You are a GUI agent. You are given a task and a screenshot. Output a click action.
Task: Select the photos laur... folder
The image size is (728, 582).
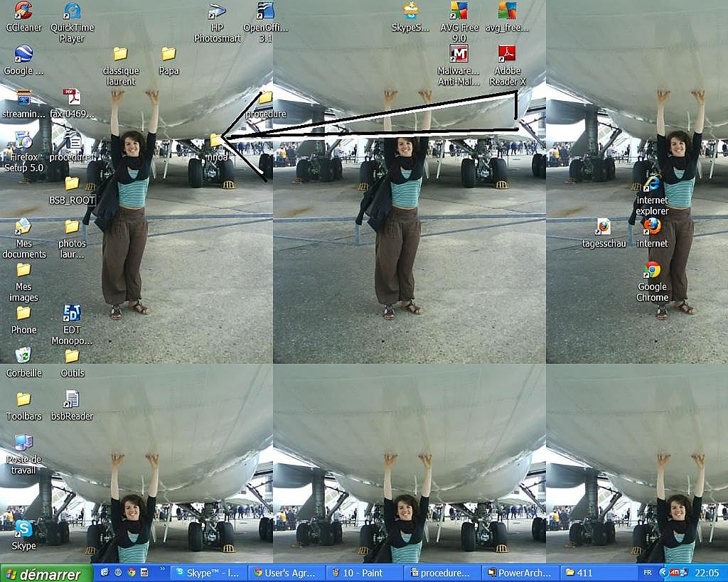pyautogui.click(x=72, y=239)
